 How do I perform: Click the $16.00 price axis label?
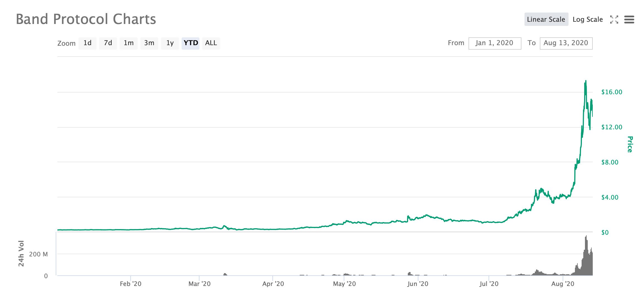(x=612, y=92)
